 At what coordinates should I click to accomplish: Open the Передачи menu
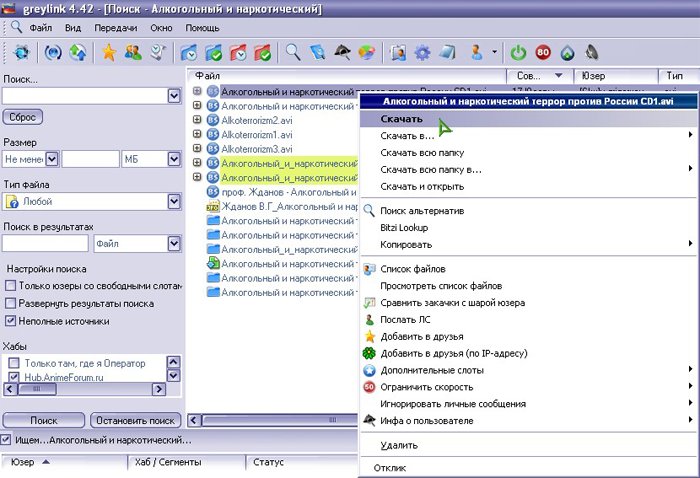pos(116,28)
